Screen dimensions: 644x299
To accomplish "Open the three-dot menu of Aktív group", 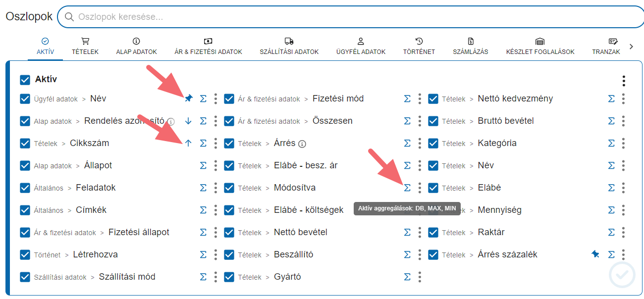I will (x=624, y=81).
